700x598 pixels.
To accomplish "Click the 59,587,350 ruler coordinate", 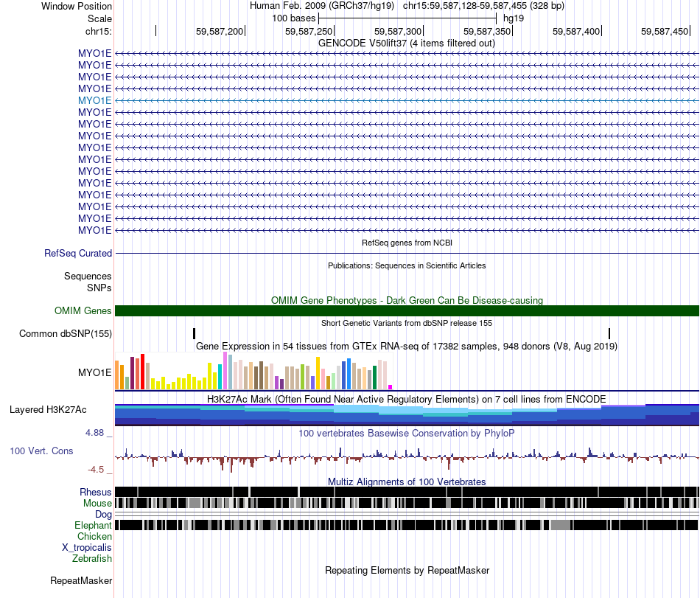I will [487, 31].
